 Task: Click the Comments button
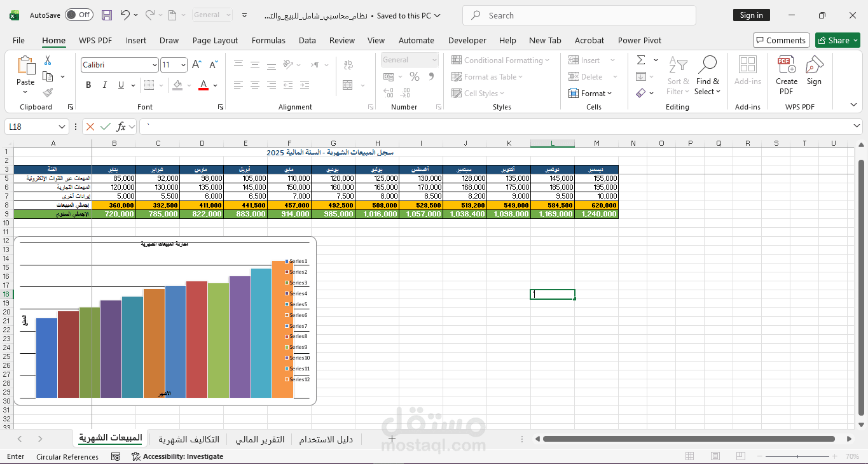tap(782, 40)
